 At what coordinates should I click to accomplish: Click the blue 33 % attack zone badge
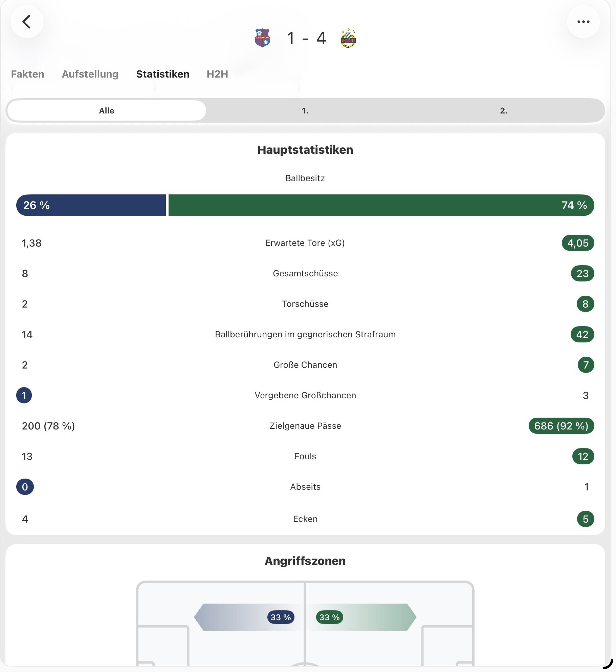(x=281, y=617)
